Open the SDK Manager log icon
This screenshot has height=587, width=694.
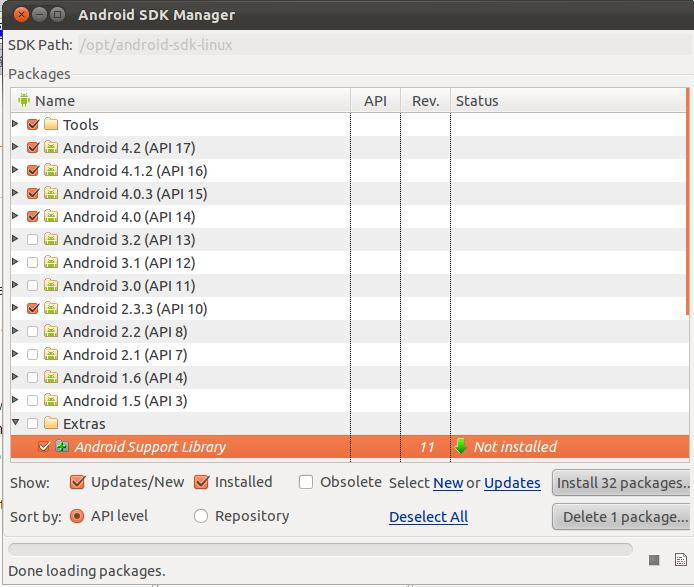coord(681,560)
